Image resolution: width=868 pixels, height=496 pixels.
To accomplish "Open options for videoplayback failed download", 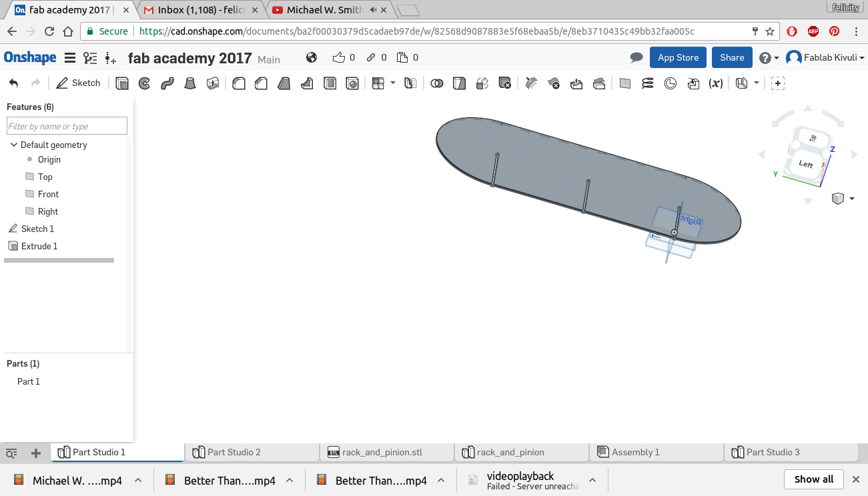I will point(592,480).
